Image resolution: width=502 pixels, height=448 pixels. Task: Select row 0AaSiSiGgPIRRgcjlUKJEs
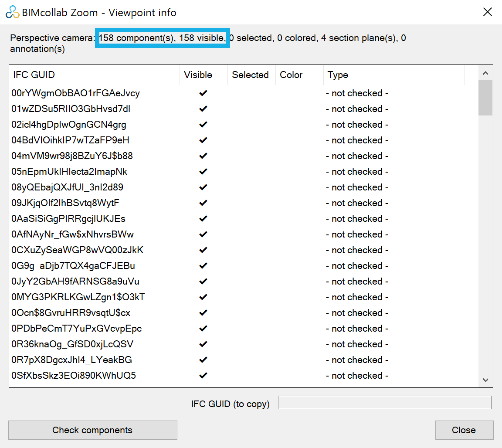[x=243, y=219]
